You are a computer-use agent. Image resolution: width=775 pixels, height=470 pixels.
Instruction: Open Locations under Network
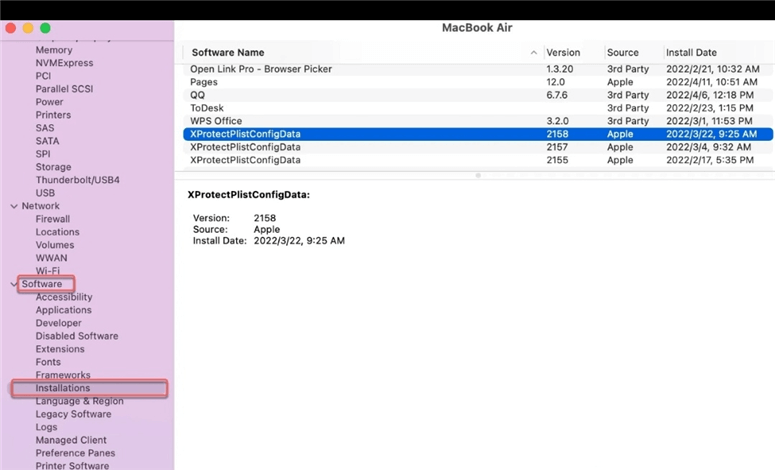57,232
